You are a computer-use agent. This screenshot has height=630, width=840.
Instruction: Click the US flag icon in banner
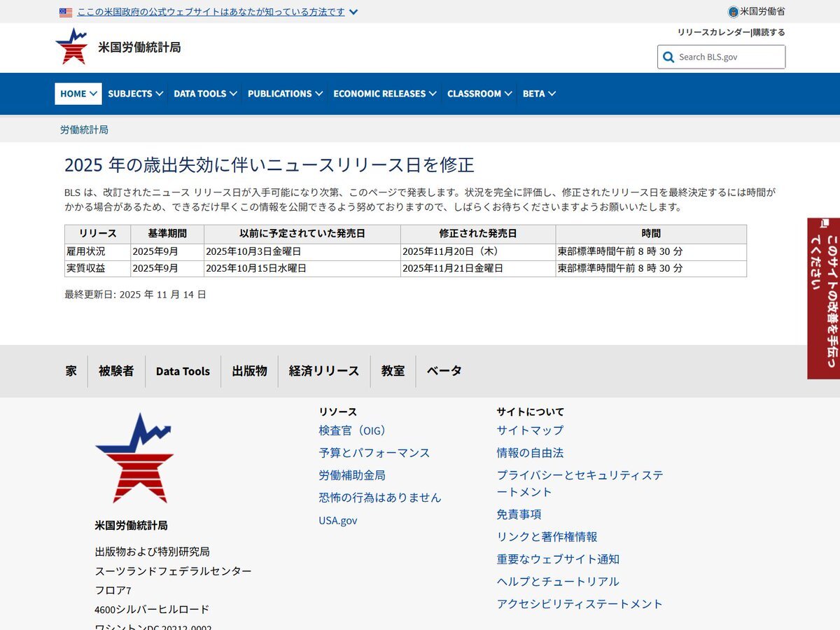(66, 12)
